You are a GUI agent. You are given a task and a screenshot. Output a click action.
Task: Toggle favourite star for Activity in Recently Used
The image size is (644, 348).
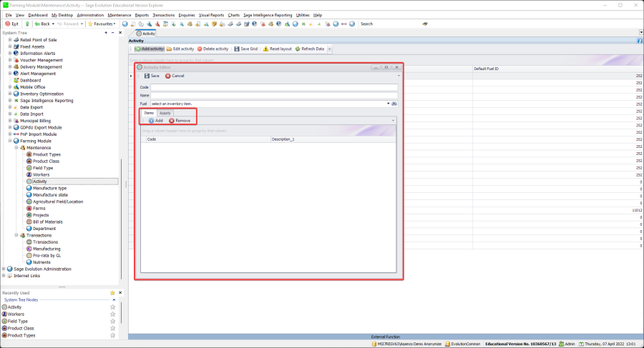coord(112,307)
